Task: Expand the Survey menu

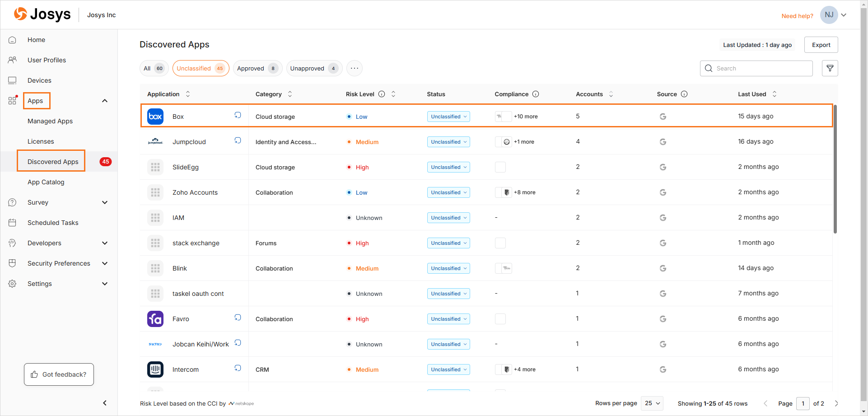Action: pos(105,202)
